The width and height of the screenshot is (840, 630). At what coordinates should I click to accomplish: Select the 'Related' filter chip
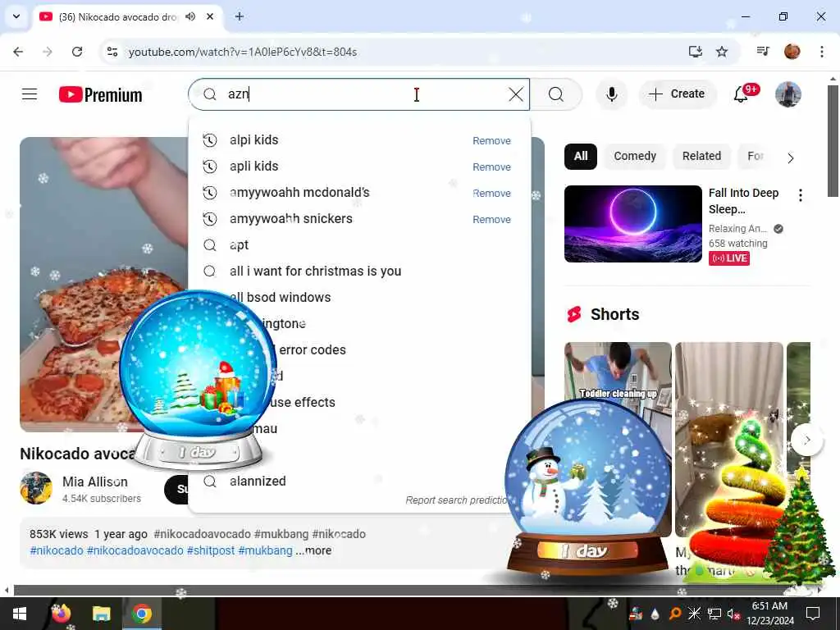pyautogui.click(x=701, y=156)
